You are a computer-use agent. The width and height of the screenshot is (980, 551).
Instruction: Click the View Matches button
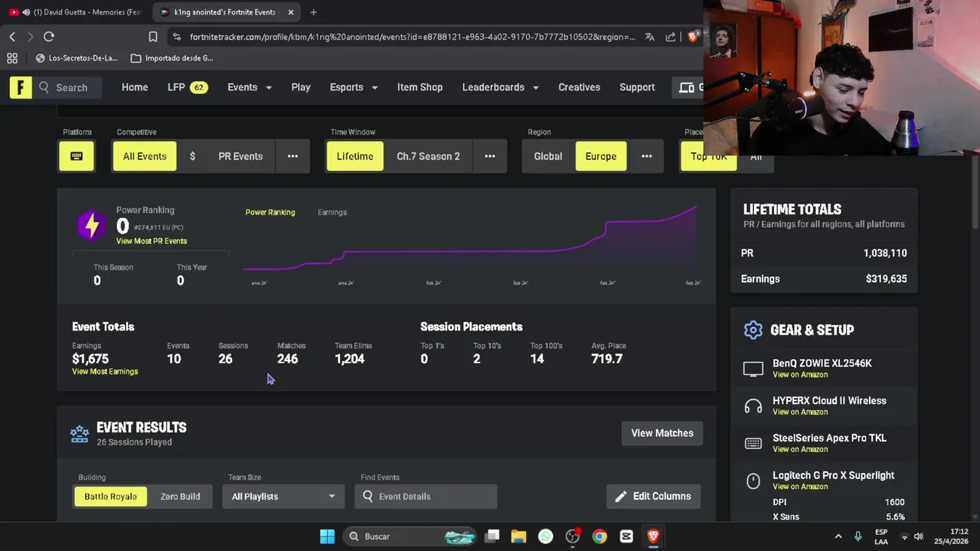point(662,433)
